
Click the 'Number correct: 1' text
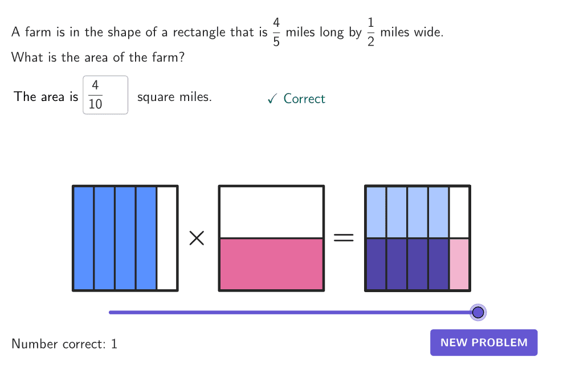[64, 344]
